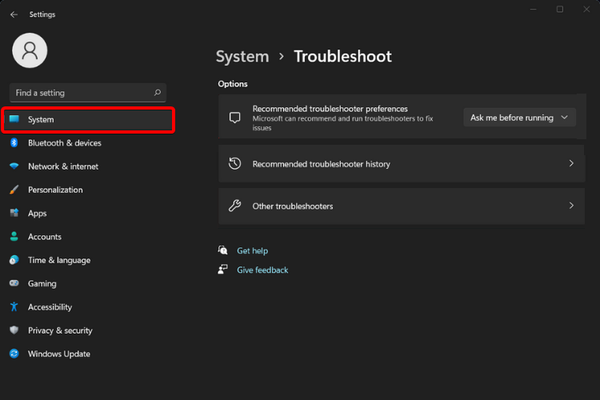Go back using the back arrow
This screenshot has width=600, height=400.
click(14, 14)
